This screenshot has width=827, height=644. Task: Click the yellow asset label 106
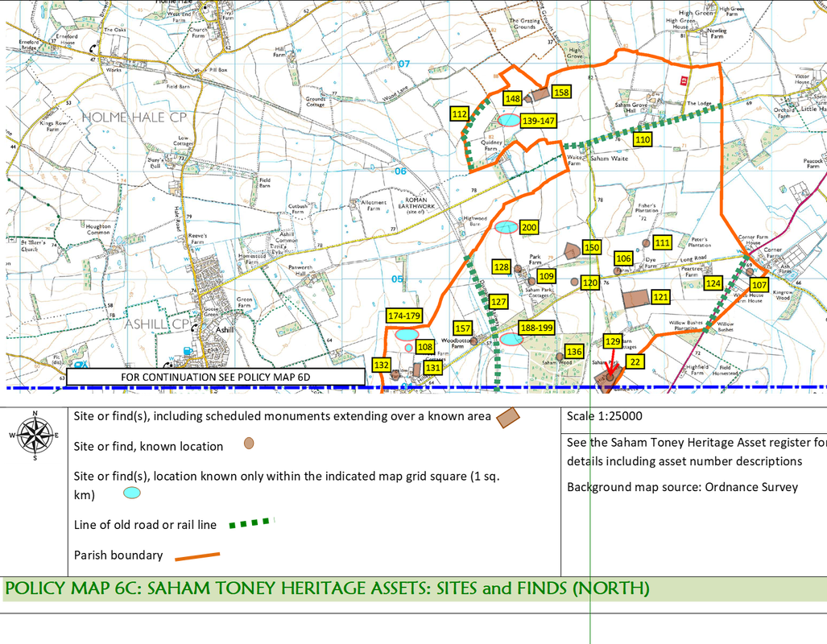click(x=623, y=258)
